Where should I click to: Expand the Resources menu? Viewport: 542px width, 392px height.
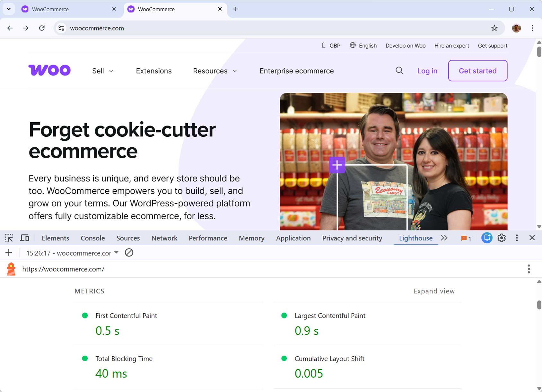[x=214, y=71]
